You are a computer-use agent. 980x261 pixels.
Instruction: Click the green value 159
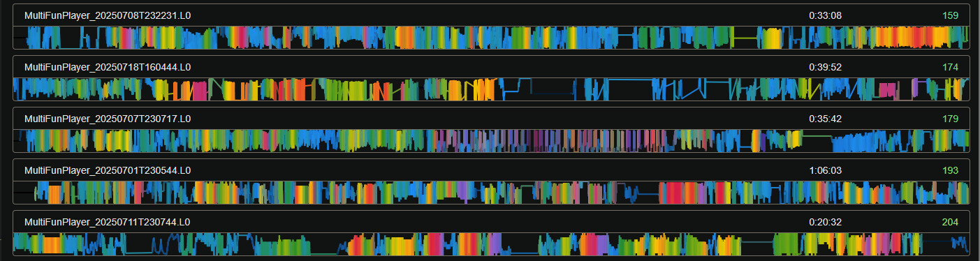pos(950,15)
